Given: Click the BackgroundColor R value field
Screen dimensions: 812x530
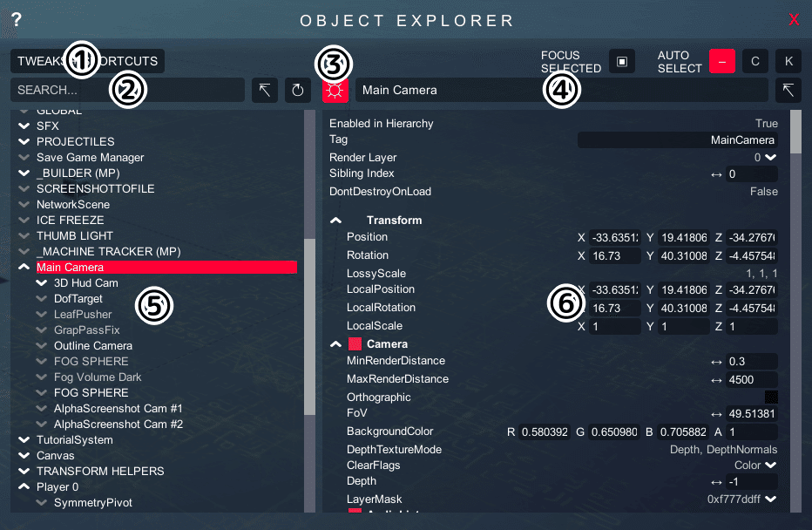Looking at the screenshot, I should coord(545,432).
